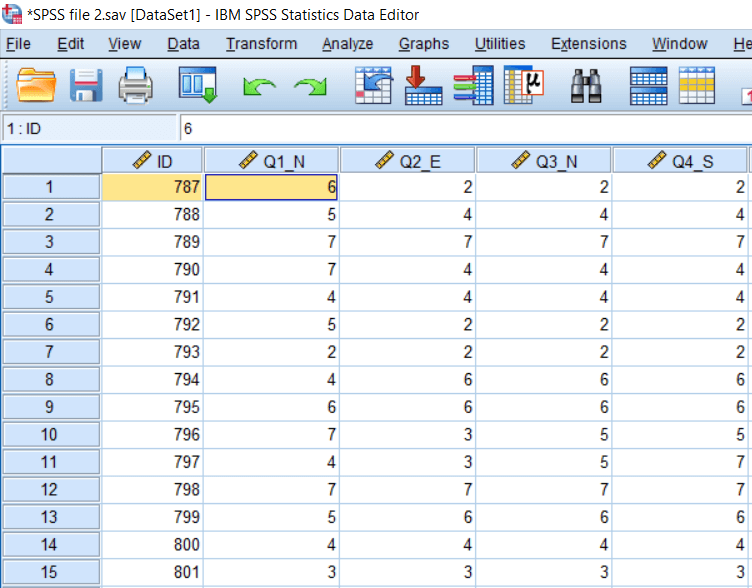The image size is (752, 588).
Task: Run descriptive statistics mu icon
Action: pos(524,85)
